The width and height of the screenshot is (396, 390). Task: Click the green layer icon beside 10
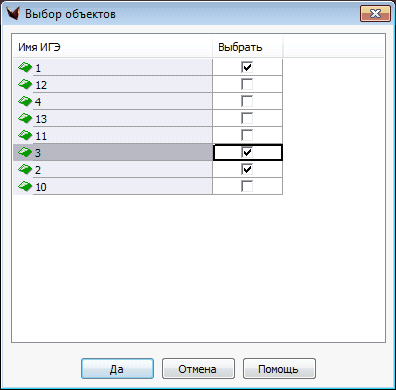[25, 186]
